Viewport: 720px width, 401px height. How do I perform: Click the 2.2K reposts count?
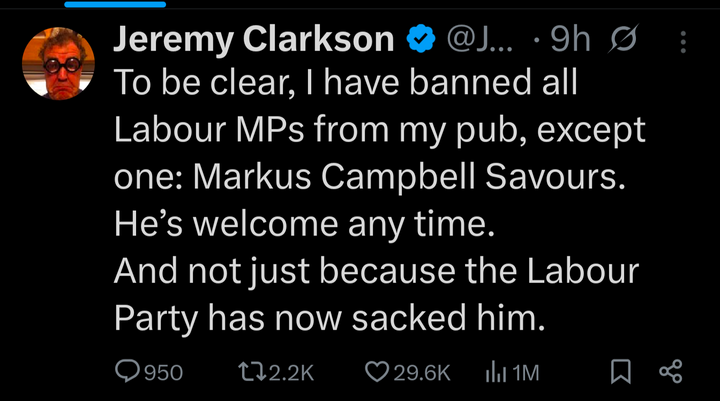click(x=293, y=373)
